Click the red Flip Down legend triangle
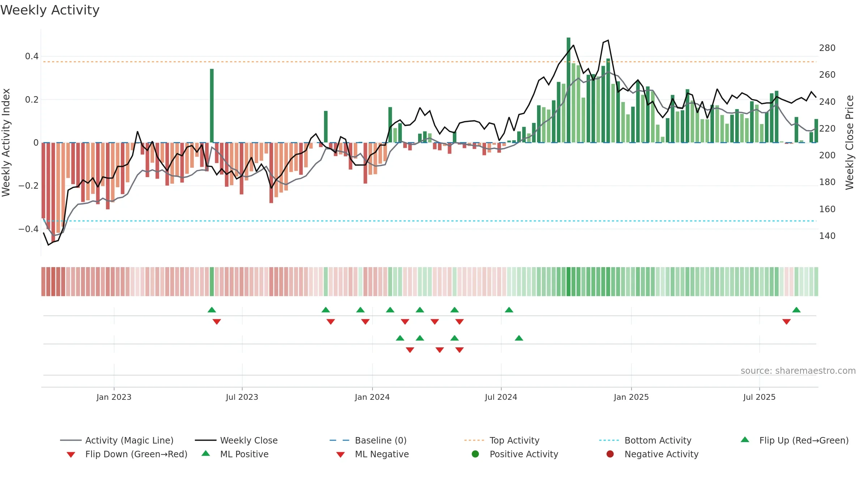The image size is (868, 488). 71,455
